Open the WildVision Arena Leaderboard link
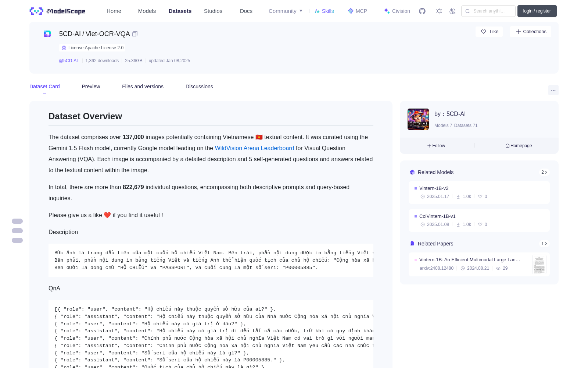This screenshot has width=588, height=368. click(x=254, y=148)
